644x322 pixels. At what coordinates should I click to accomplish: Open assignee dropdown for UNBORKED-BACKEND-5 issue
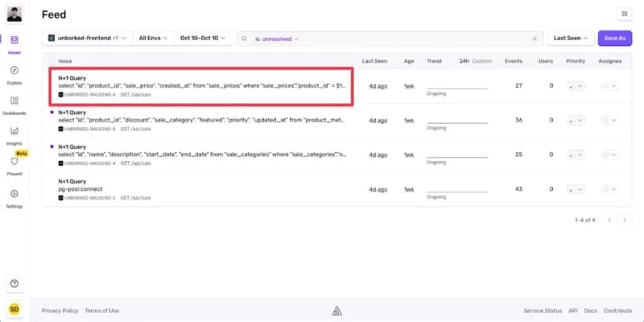click(609, 120)
